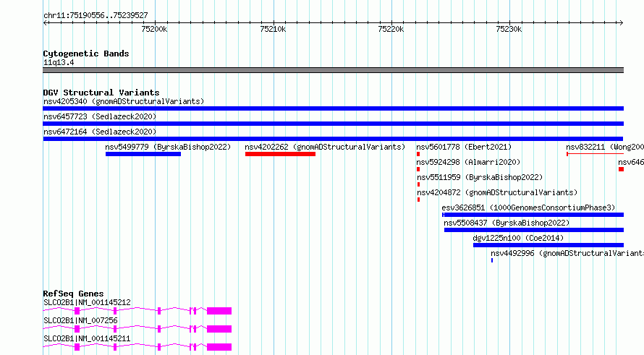Image resolution: width=644 pixels, height=355 pixels.
Task: Select the small red nsv5511959 marker
Action: pyautogui.click(x=418, y=184)
